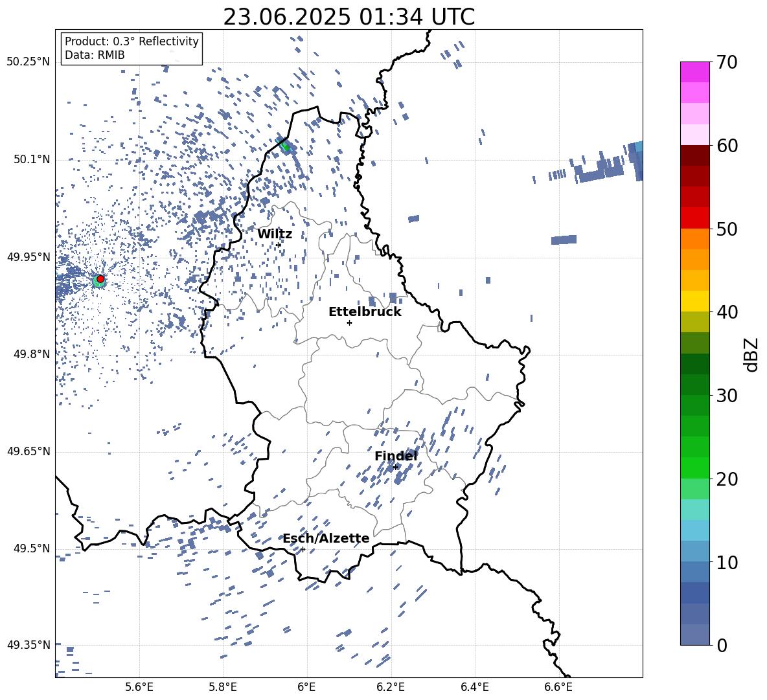This screenshot has width=767, height=700.
Task: Click the 5.8°E longitude label
Action: [223, 687]
